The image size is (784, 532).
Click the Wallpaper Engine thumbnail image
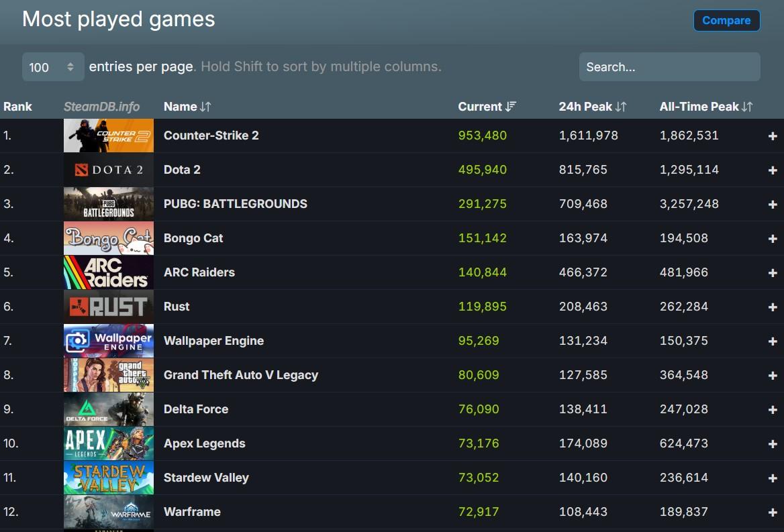[x=109, y=341]
